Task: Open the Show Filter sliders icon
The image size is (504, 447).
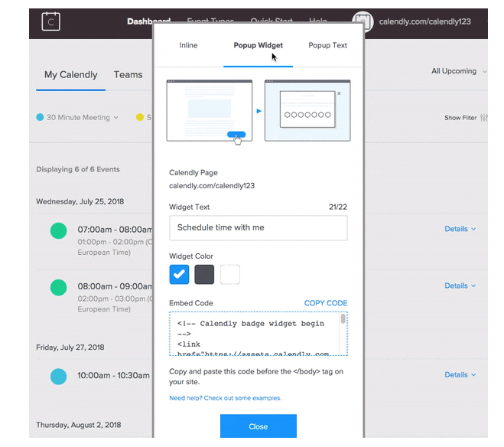Action: (x=484, y=118)
